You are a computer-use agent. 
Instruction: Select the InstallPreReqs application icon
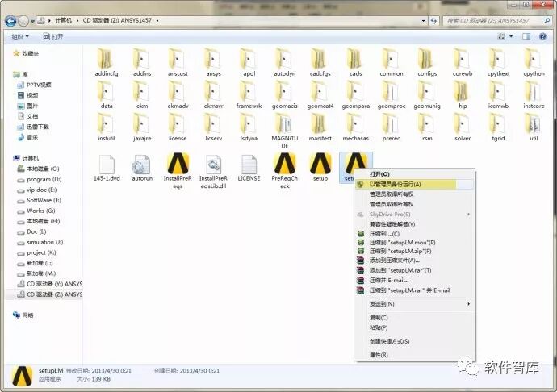pyautogui.click(x=178, y=163)
